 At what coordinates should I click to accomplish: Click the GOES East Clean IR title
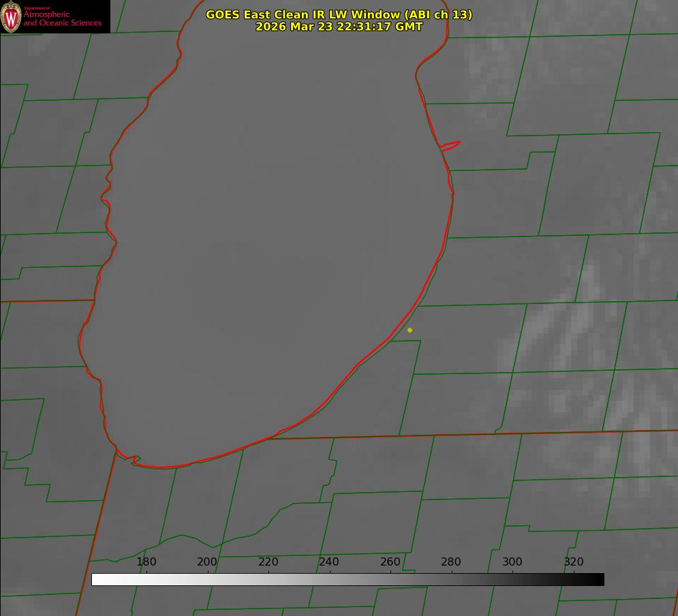(x=339, y=14)
